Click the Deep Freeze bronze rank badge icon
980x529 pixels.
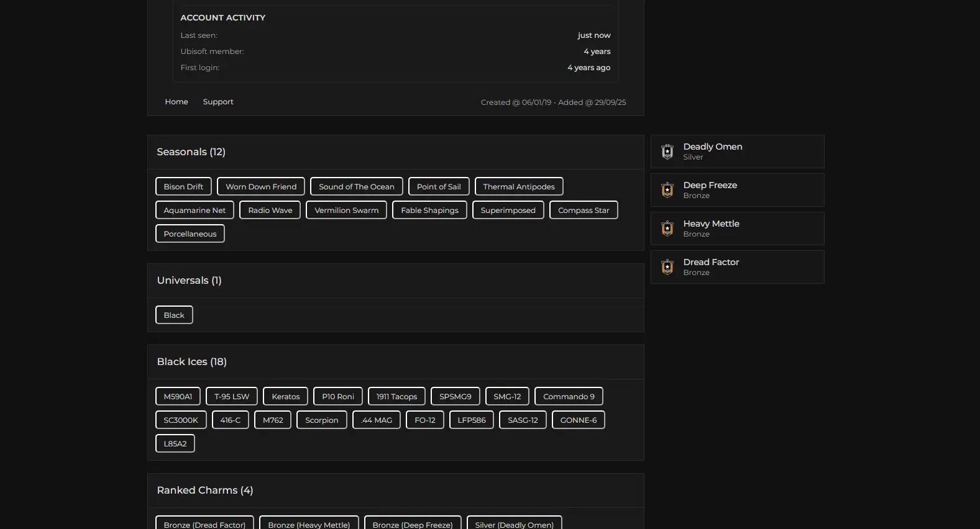point(667,190)
